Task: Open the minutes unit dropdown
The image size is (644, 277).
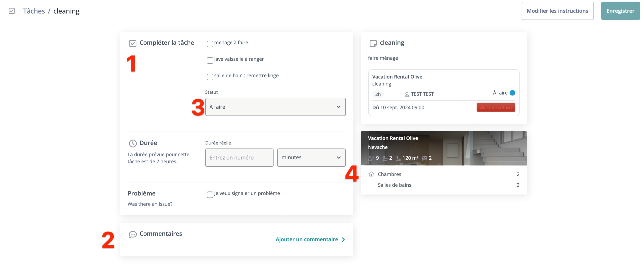Action: [x=311, y=158]
